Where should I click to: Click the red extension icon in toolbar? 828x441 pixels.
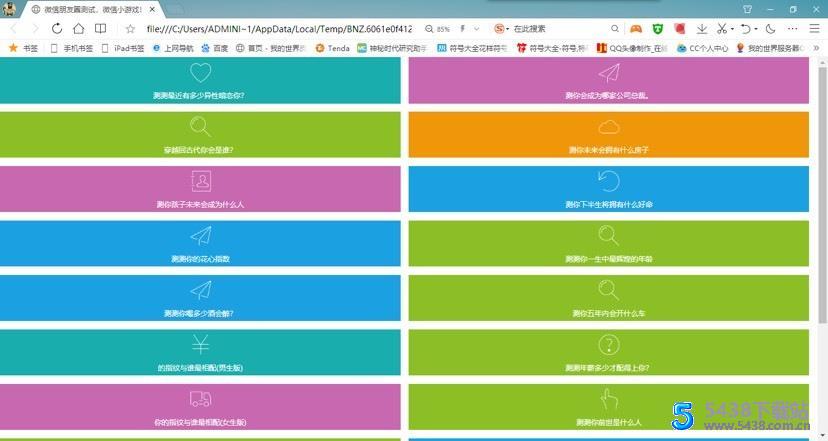pyautogui.click(x=680, y=29)
